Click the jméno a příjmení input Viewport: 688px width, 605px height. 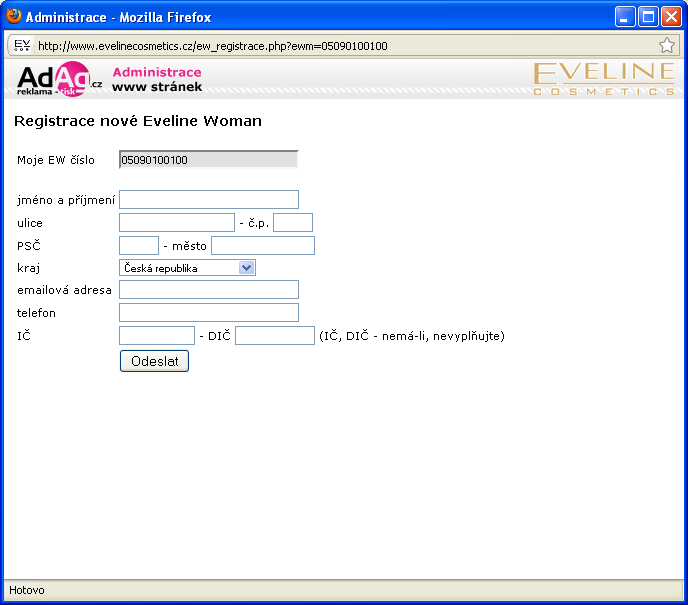209,200
